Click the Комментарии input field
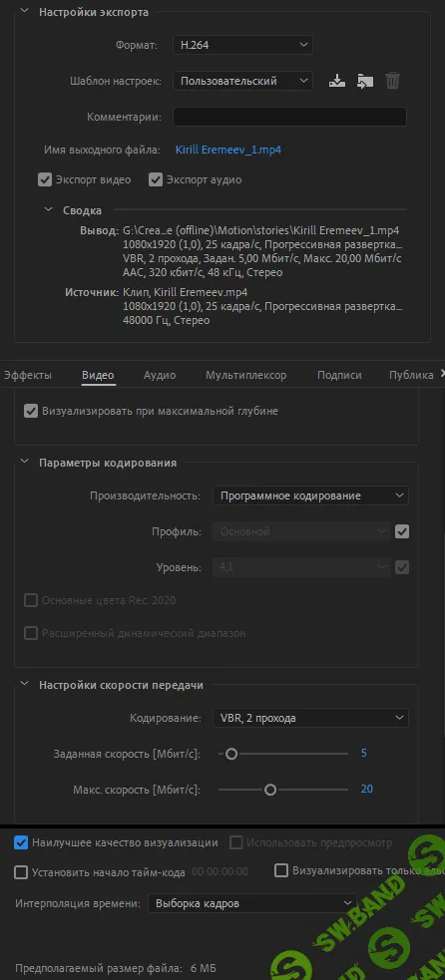 tap(289, 117)
